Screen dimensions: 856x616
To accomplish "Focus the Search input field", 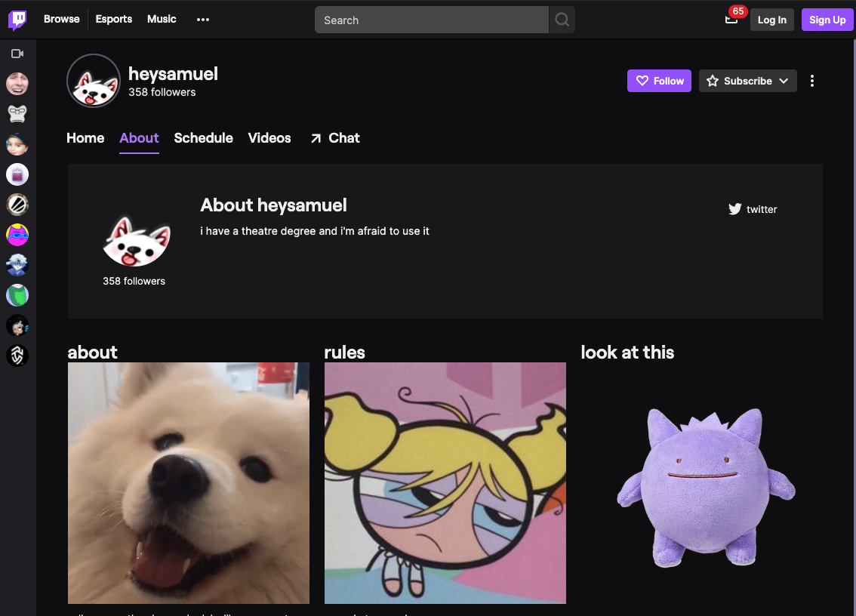I will point(431,20).
